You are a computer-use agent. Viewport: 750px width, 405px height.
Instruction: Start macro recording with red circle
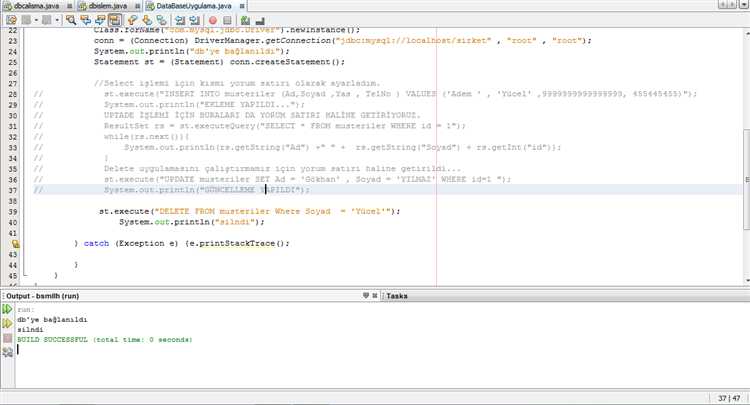pyautogui.click(x=213, y=19)
